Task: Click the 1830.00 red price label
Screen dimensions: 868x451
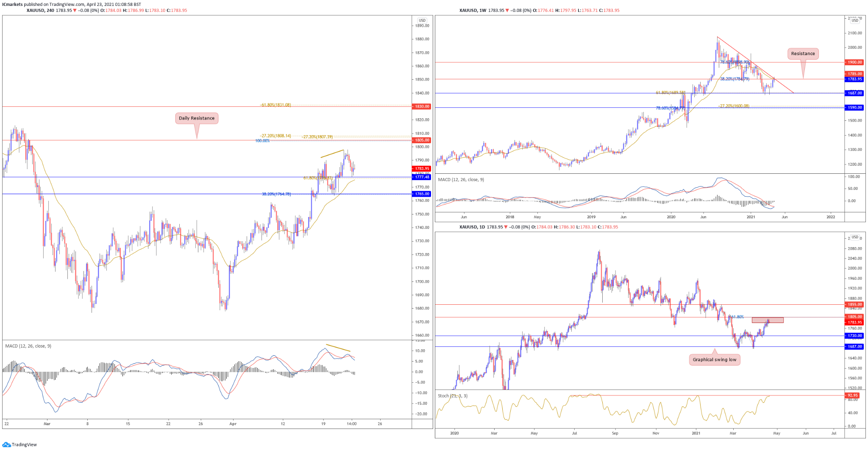Action: point(422,106)
